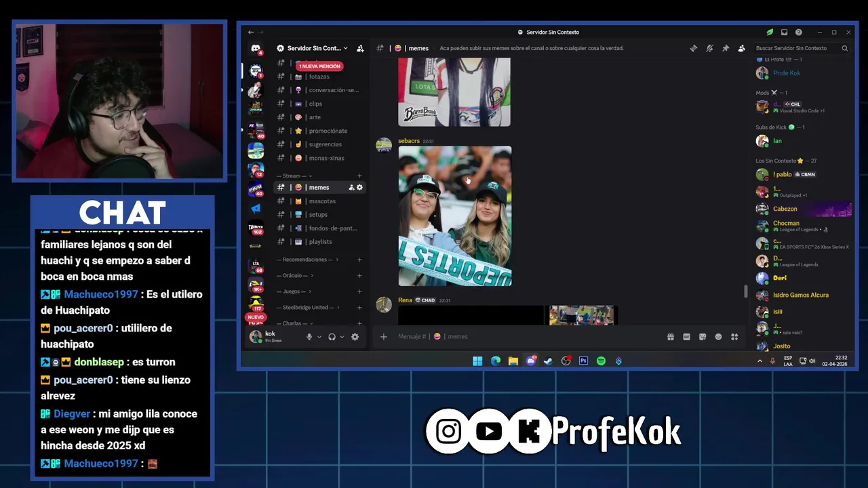Open User Settings gear icon

click(x=355, y=337)
